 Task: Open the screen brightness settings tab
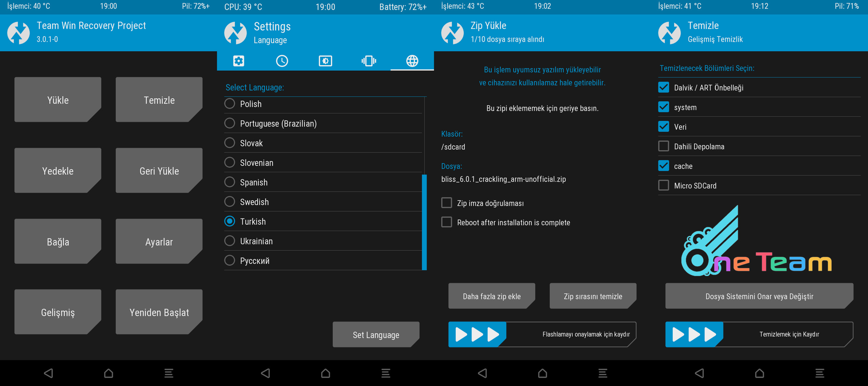325,61
